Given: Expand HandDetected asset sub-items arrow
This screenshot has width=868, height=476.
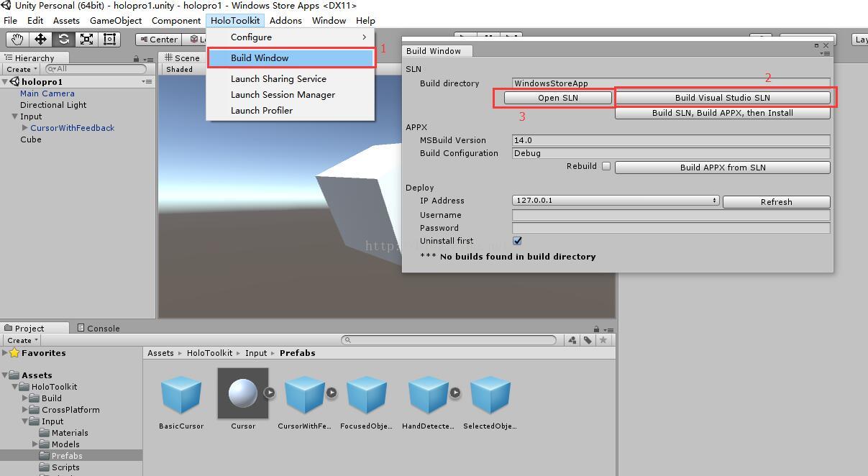Looking at the screenshot, I should (x=454, y=393).
